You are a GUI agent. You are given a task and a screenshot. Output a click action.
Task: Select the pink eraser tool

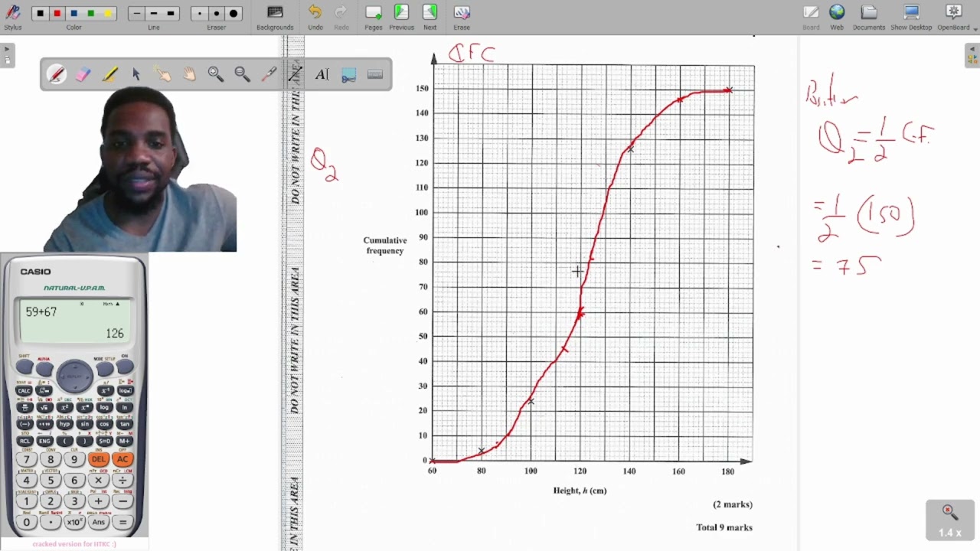[x=83, y=74]
